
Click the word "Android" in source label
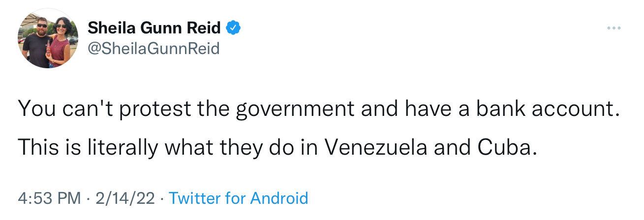pos(279,198)
